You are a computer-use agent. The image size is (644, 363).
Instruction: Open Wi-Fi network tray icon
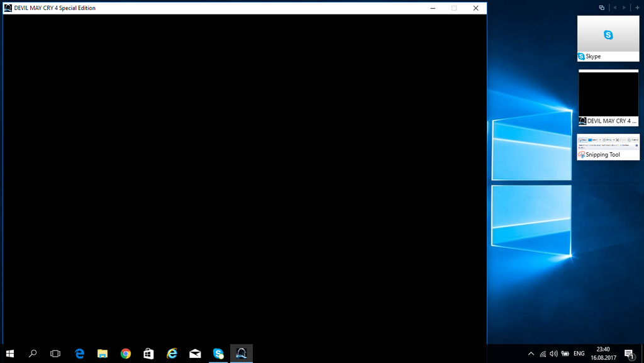[543, 354]
